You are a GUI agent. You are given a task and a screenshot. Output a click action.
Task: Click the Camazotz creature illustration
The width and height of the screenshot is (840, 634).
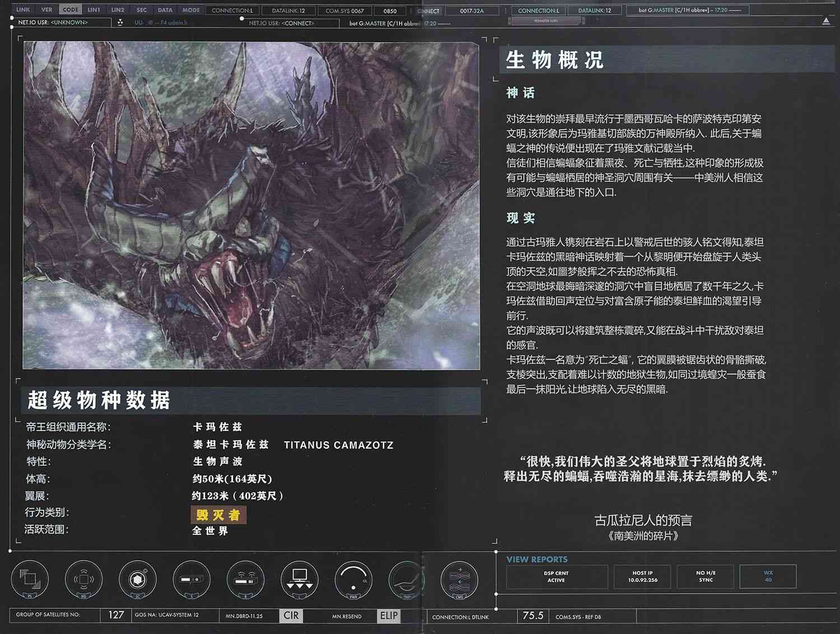(x=251, y=205)
